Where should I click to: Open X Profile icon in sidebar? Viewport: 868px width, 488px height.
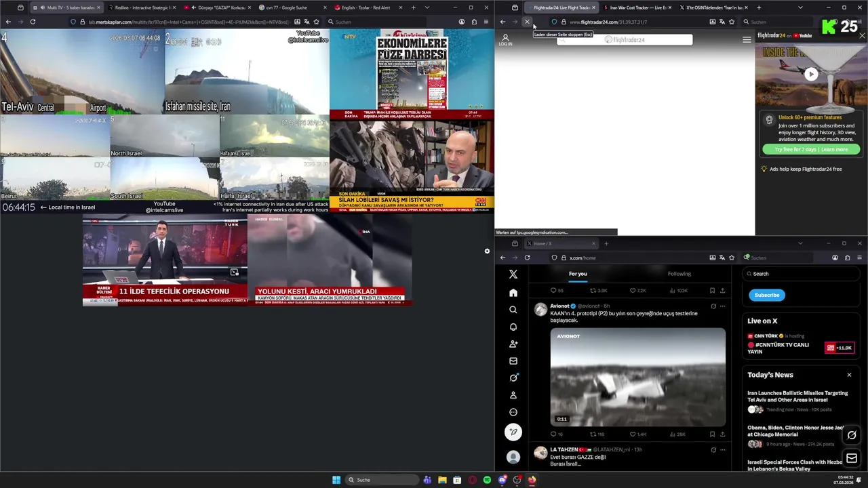(x=513, y=394)
